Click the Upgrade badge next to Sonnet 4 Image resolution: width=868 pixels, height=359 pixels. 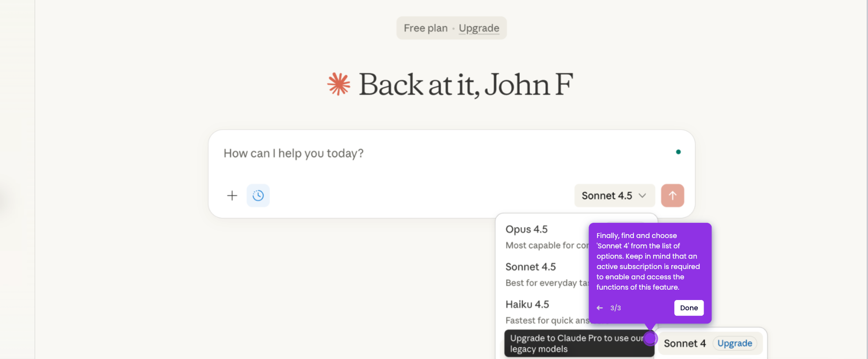pos(735,343)
